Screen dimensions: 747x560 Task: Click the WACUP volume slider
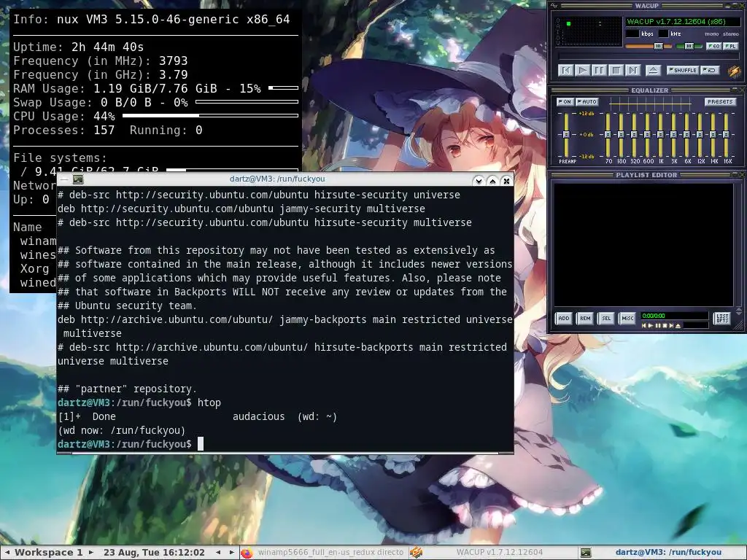(649, 46)
